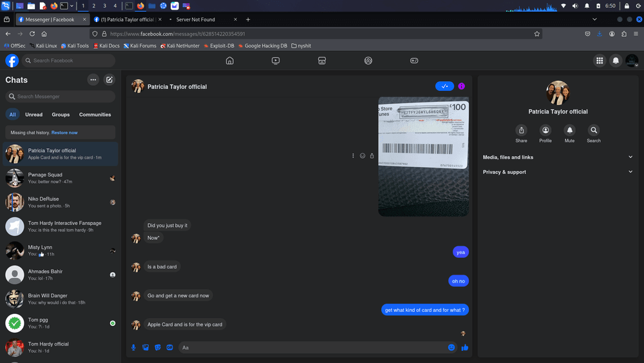Open Tom Hardy Interactive Fanspage chat
This screenshot has height=363, width=644.
[x=61, y=226]
